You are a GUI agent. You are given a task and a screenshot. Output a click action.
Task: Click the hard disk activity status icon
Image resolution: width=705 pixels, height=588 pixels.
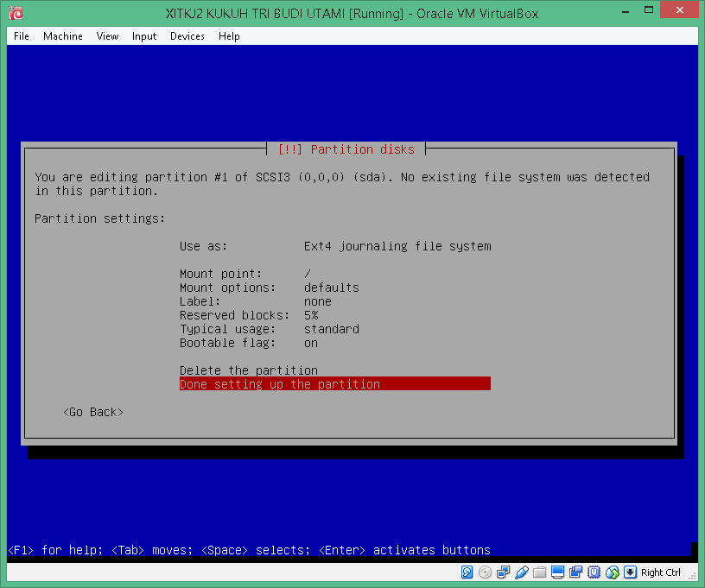[x=467, y=572]
